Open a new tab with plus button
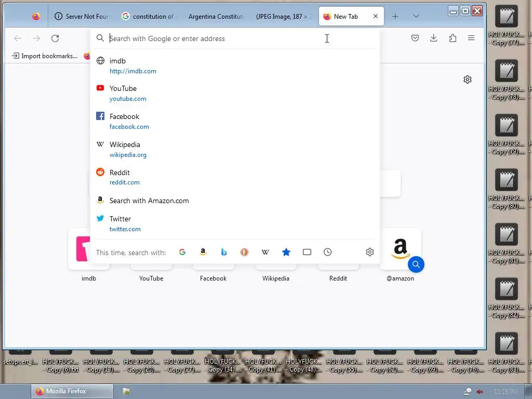 click(x=395, y=16)
